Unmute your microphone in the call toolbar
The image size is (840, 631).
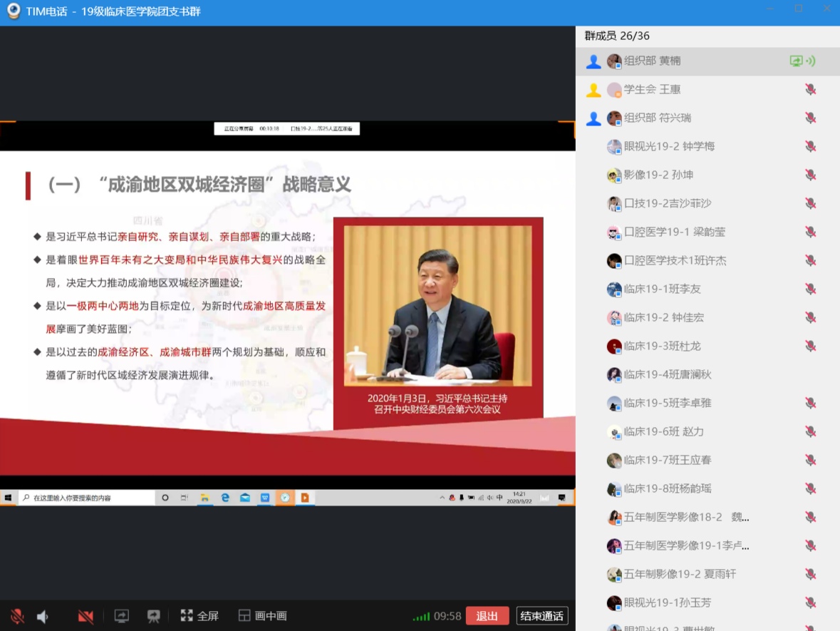17,616
